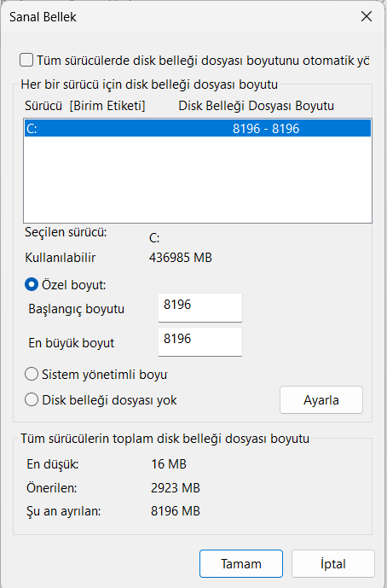Choose Sistem yönetimli boyut option

click(x=32, y=375)
